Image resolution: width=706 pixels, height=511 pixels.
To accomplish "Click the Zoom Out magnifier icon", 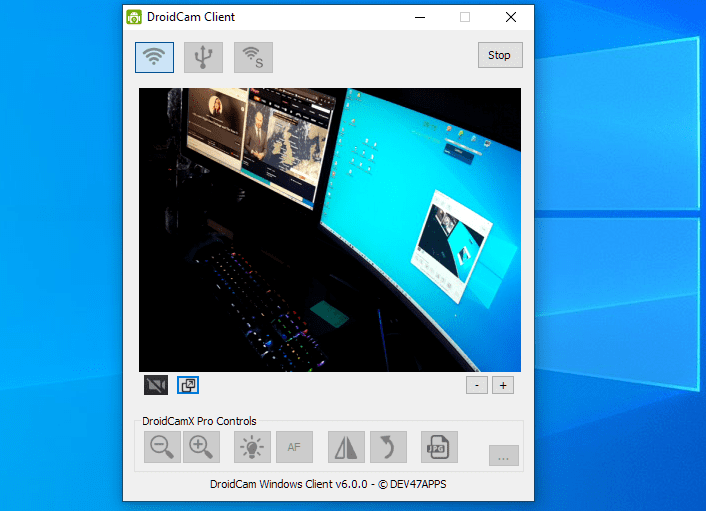I will pos(162,447).
